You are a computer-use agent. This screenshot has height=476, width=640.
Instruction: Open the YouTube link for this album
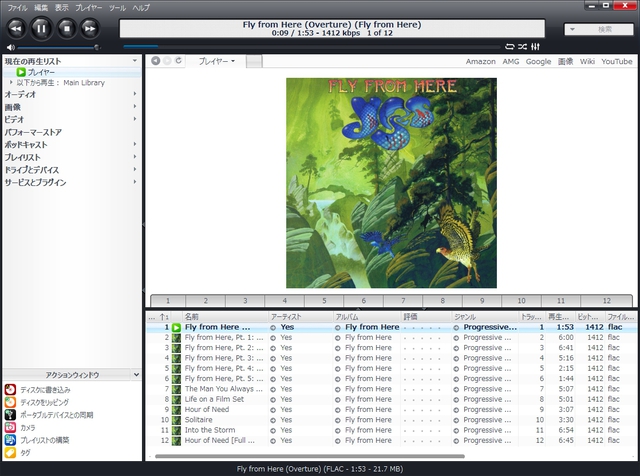point(616,61)
